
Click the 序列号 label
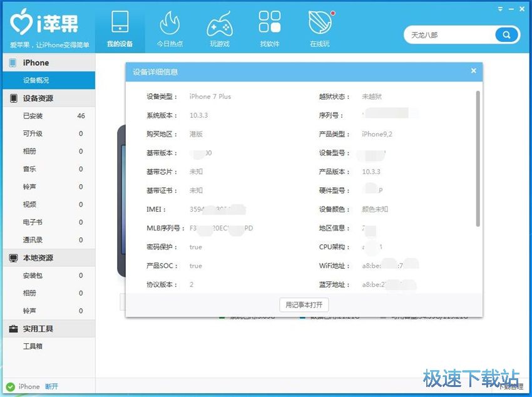[331, 115]
